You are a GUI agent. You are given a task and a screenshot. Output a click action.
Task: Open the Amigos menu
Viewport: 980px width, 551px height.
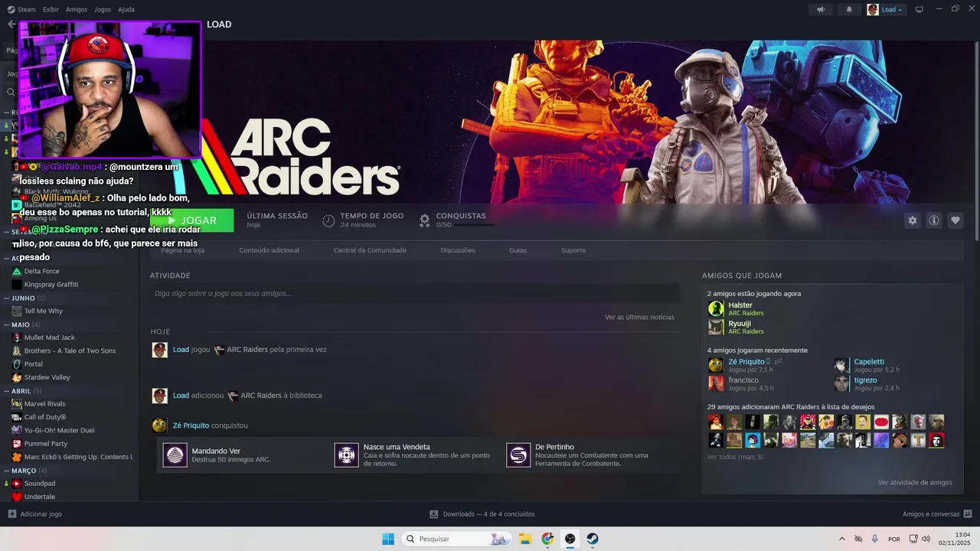coord(77,10)
